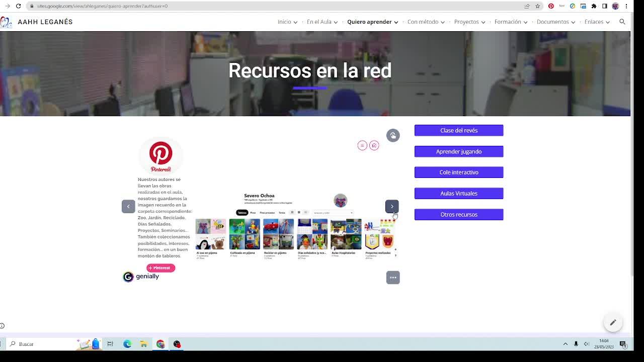The width and height of the screenshot is (644, 362).
Task: Expand the Inicio menu
Action: (295, 22)
